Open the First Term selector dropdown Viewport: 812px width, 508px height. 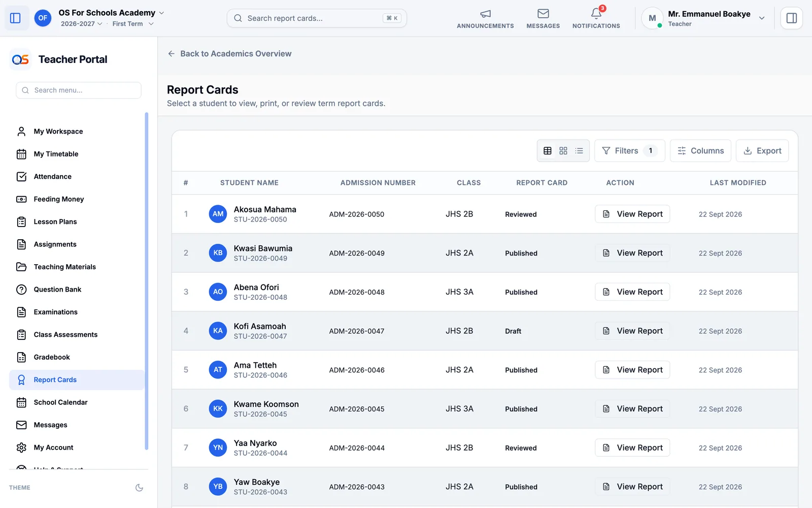[133, 24]
